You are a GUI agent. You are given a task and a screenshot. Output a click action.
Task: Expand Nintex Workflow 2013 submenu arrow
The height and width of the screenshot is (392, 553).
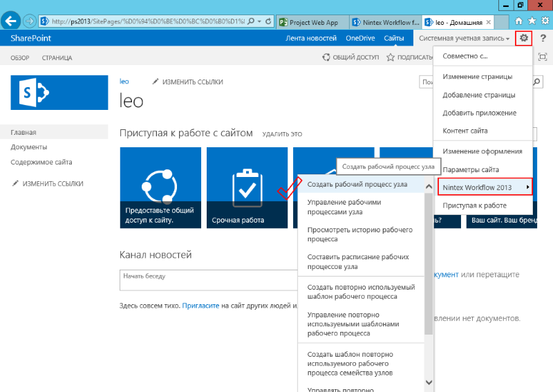[527, 187]
